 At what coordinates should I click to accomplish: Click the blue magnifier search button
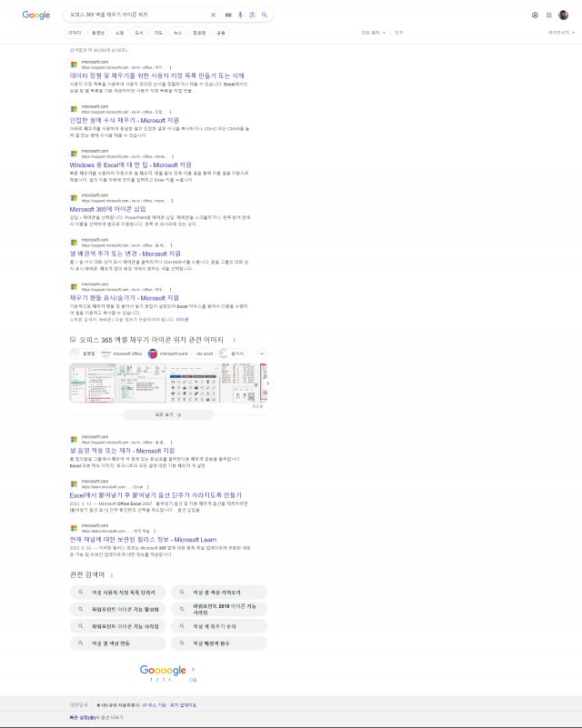pos(265,15)
